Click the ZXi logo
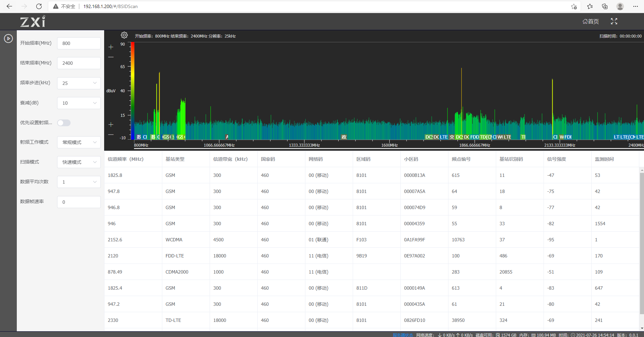 pos(33,21)
